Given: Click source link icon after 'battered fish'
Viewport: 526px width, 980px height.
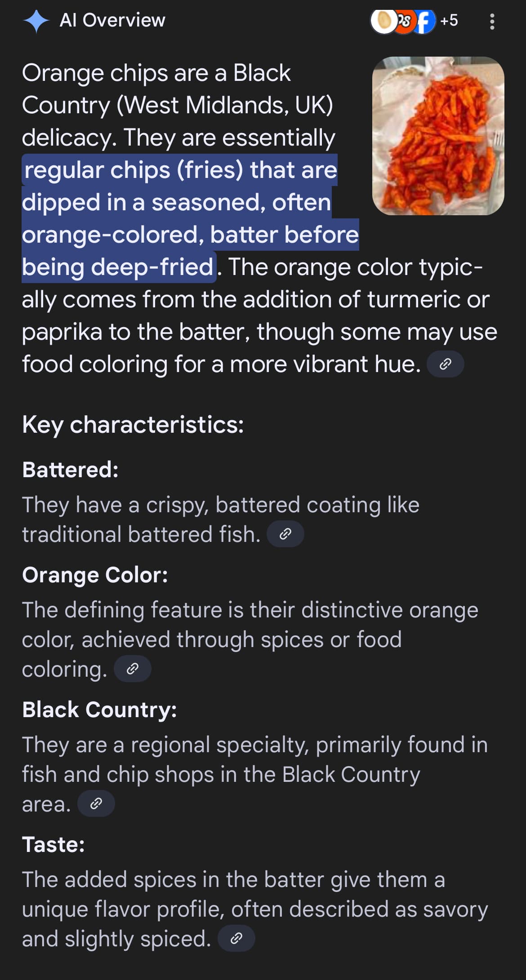Looking at the screenshot, I should [x=285, y=534].
